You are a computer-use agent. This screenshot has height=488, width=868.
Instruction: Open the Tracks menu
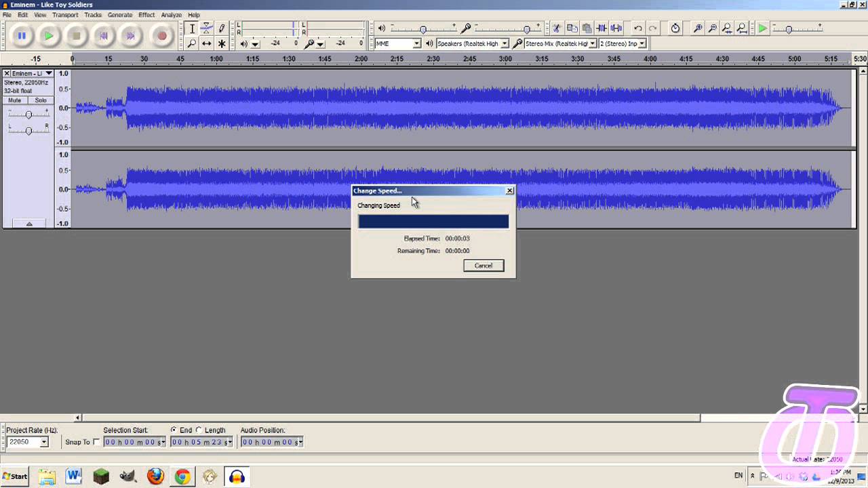(93, 15)
